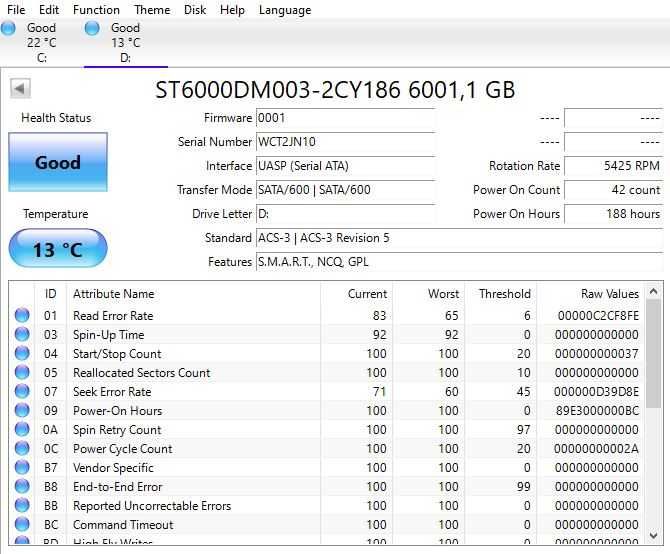Click the Current column header
The width and height of the screenshot is (670, 554).
coord(357,294)
